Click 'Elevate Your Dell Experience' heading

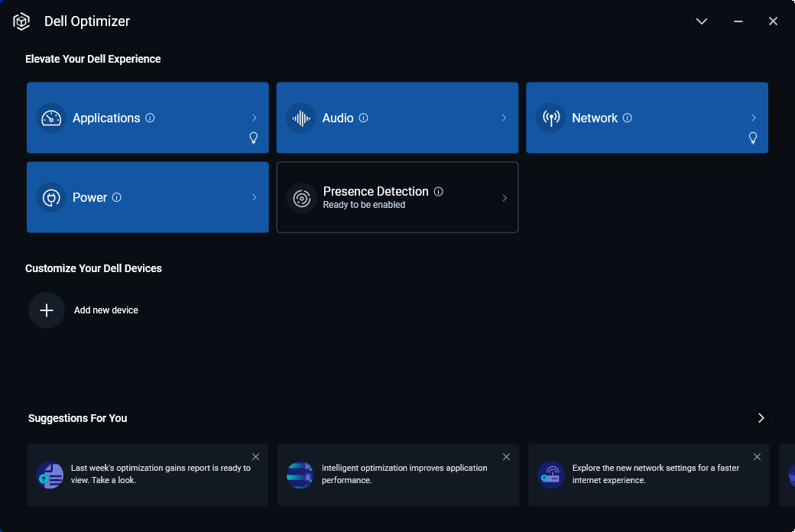coord(92,59)
